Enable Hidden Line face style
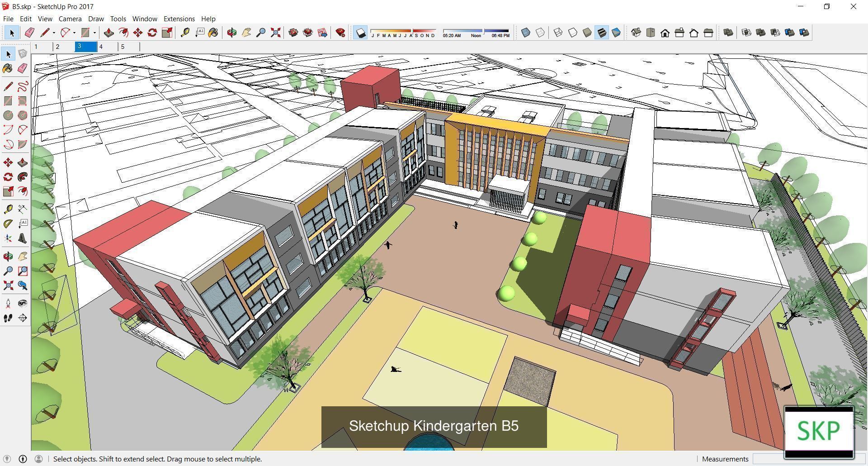868x466 pixels. [573, 33]
